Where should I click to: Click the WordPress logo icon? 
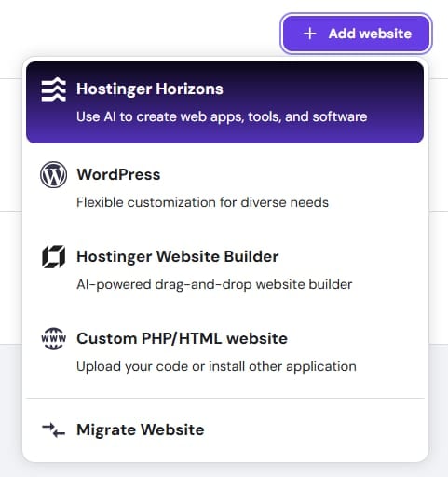(x=53, y=174)
